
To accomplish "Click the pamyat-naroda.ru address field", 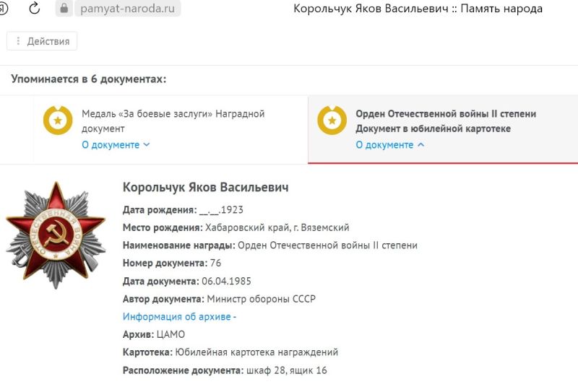I will click(x=128, y=8).
